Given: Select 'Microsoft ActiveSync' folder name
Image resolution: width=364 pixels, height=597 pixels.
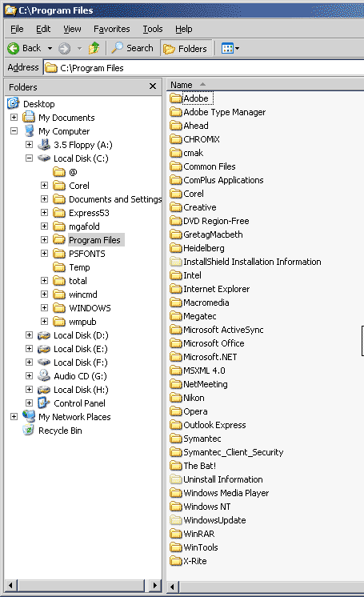Looking at the screenshot, I should 223,330.
